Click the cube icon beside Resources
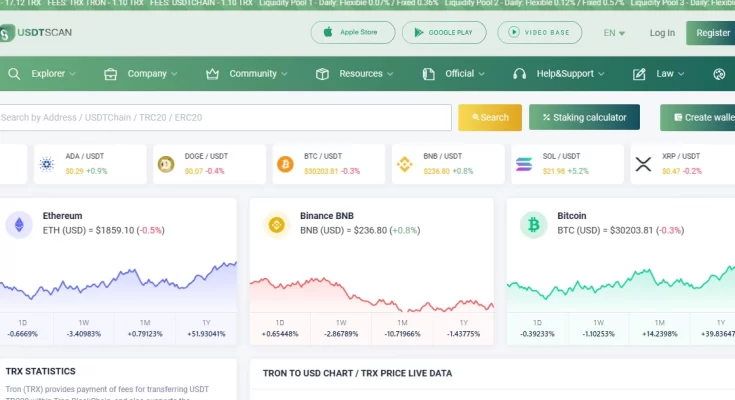Viewport: 735px width, 400px height. [322, 74]
